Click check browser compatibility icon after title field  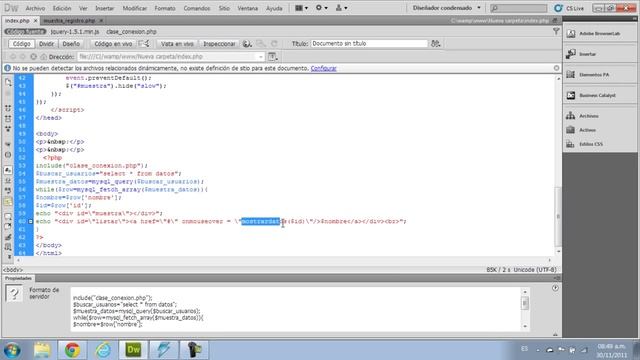pyautogui.click(x=436, y=44)
